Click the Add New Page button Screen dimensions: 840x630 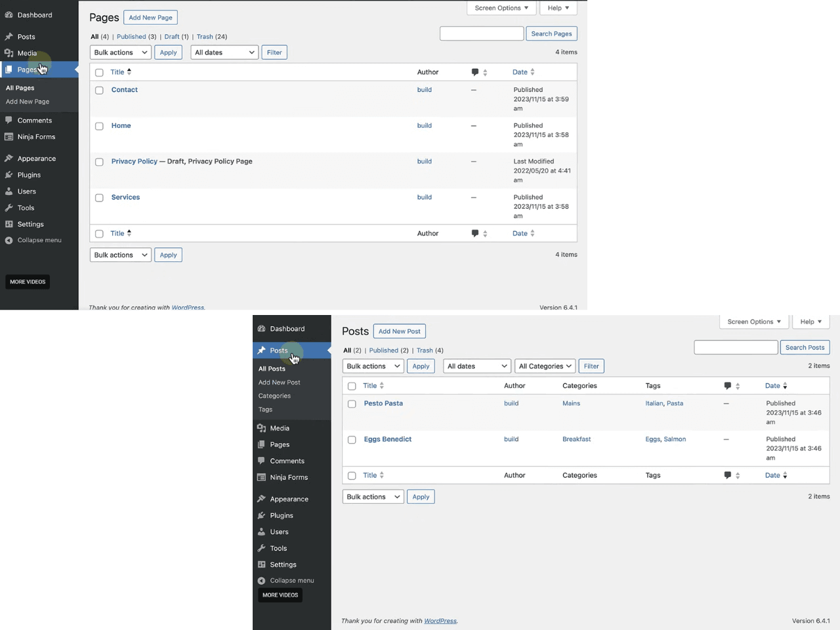[151, 18]
